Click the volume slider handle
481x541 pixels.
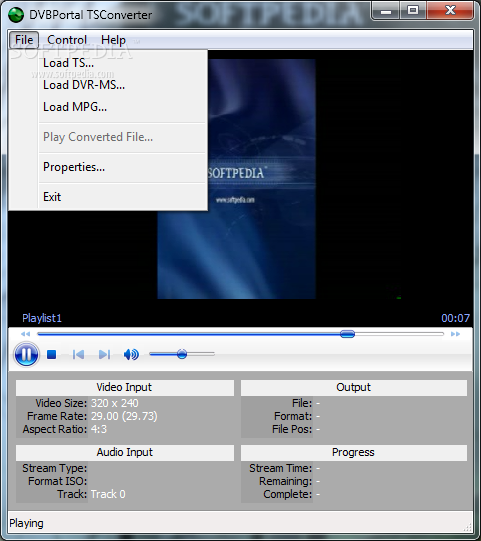tap(182, 354)
